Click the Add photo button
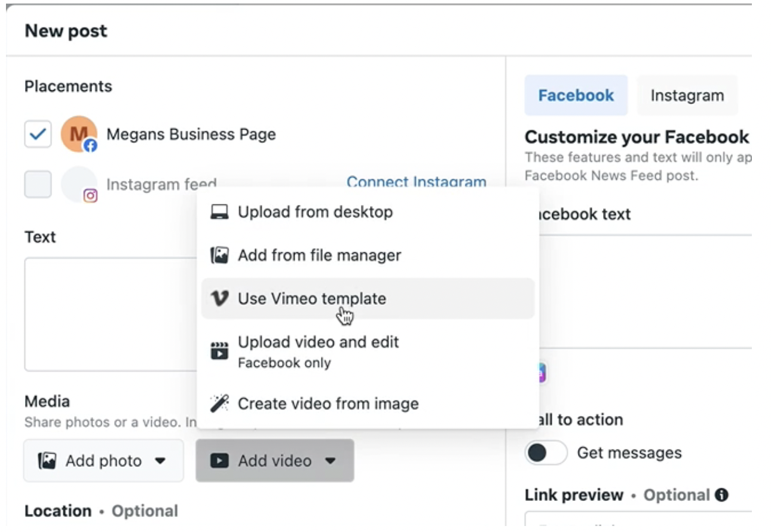 point(103,461)
